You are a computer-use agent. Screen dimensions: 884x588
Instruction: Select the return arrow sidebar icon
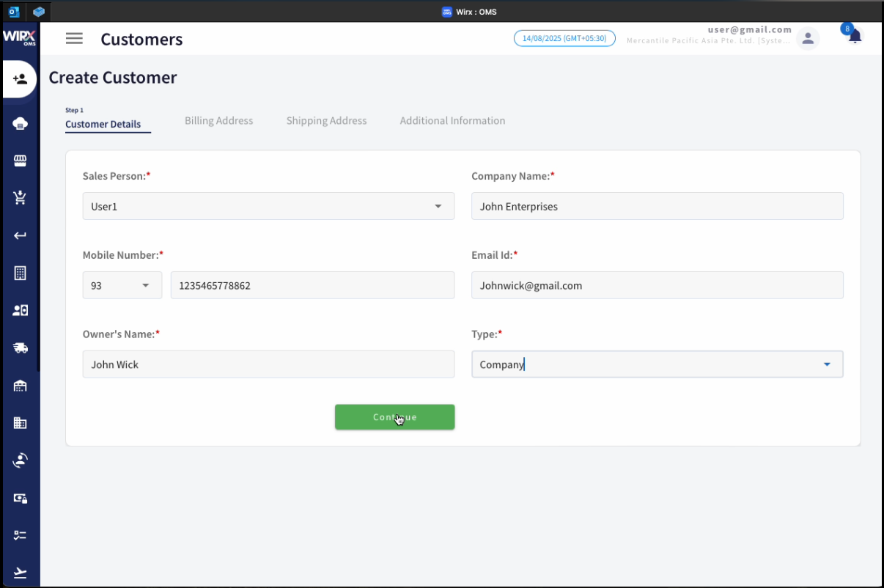(x=21, y=235)
